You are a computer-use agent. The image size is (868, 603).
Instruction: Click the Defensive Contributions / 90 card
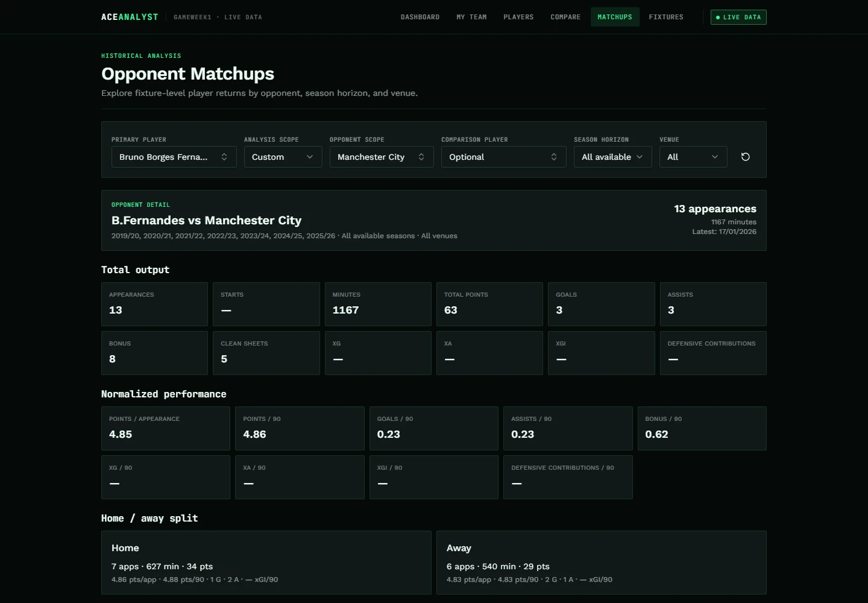[x=568, y=477]
